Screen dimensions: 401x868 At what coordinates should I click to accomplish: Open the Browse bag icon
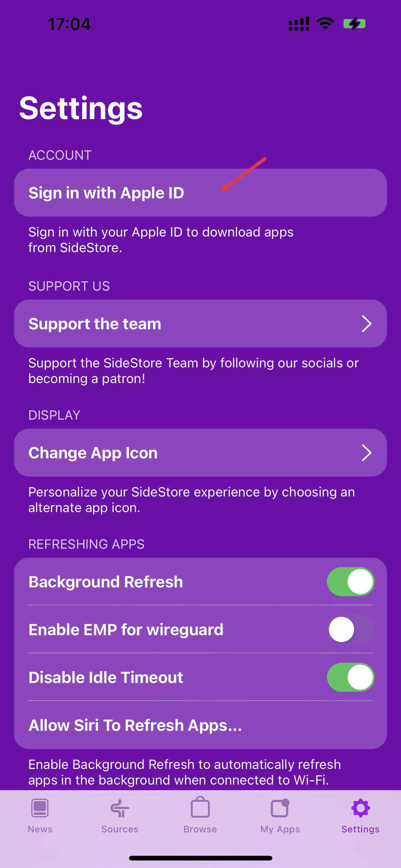tap(200, 808)
